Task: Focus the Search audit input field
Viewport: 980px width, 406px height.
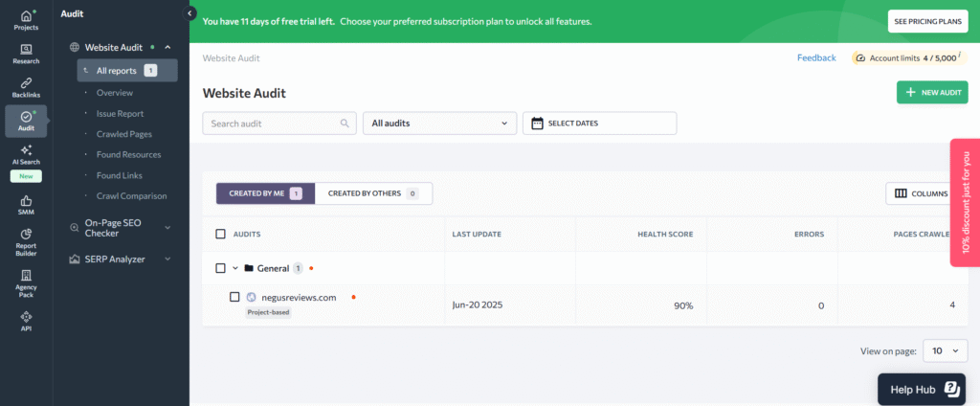Action: tap(279, 124)
